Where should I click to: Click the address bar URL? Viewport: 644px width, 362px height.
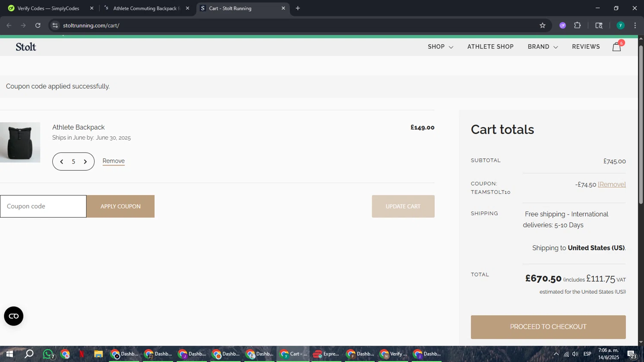click(91, 25)
